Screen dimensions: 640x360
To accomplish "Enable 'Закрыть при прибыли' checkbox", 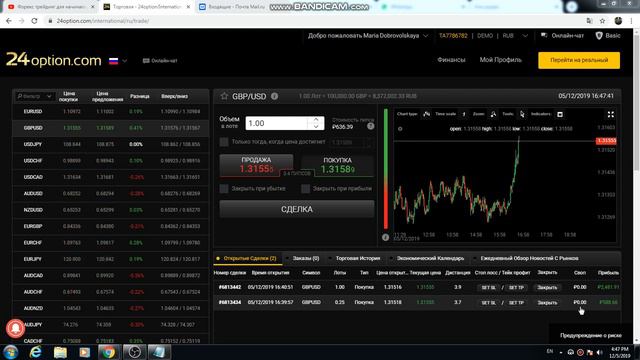I will point(305,189).
